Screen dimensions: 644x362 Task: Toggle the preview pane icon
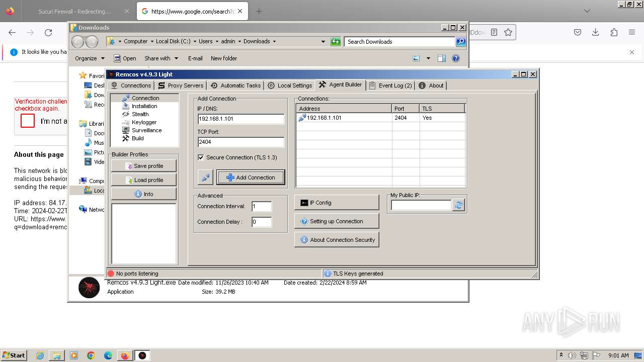(x=442, y=58)
